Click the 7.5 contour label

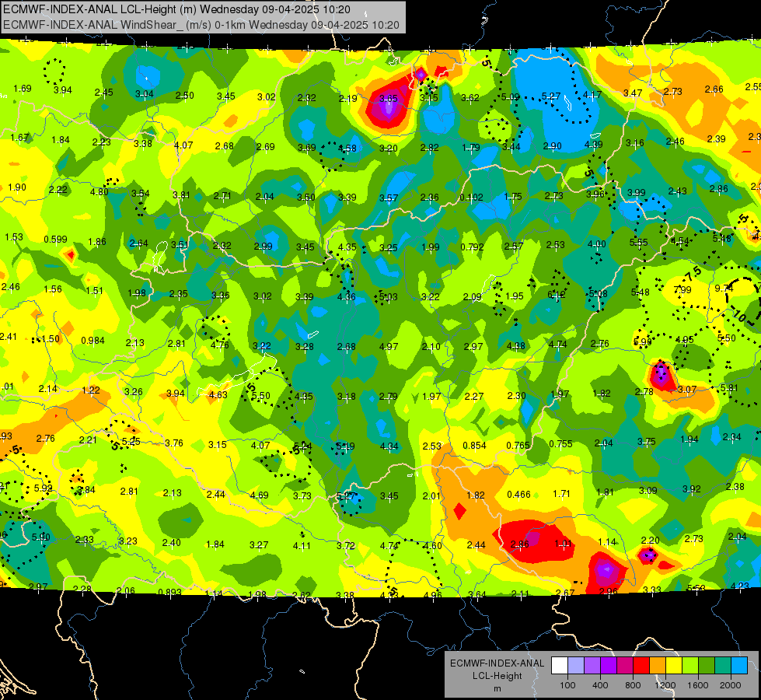click(693, 274)
